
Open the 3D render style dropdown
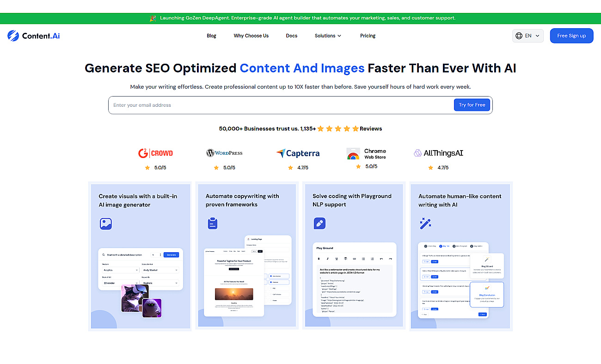120,283
